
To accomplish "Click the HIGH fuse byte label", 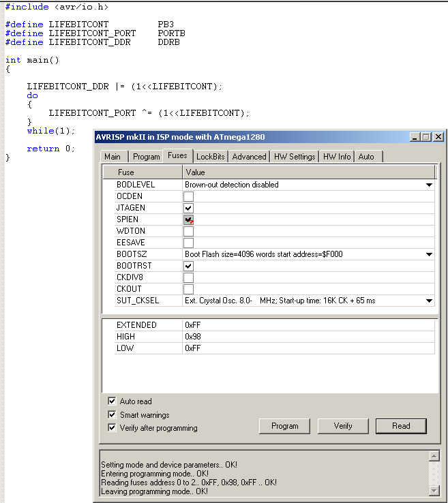I will [125, 337].
